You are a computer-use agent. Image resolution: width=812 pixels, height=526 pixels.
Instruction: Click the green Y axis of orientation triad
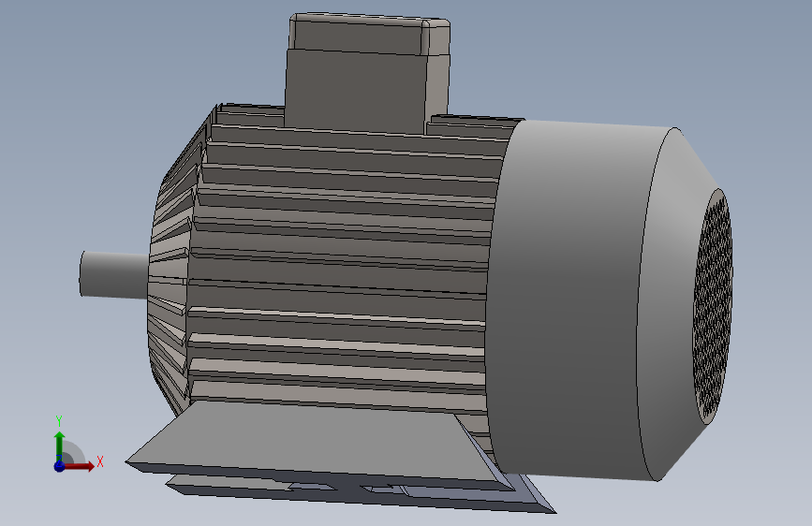(59, 445)
